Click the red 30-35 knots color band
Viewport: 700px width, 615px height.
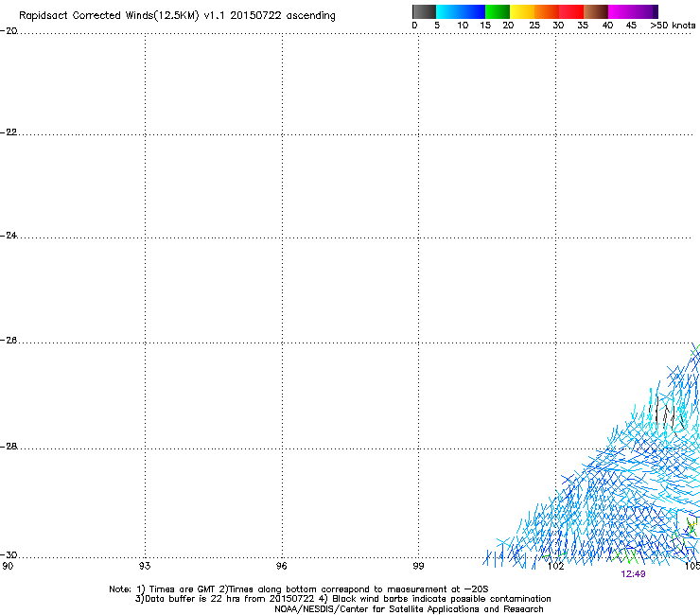(571, 11)
